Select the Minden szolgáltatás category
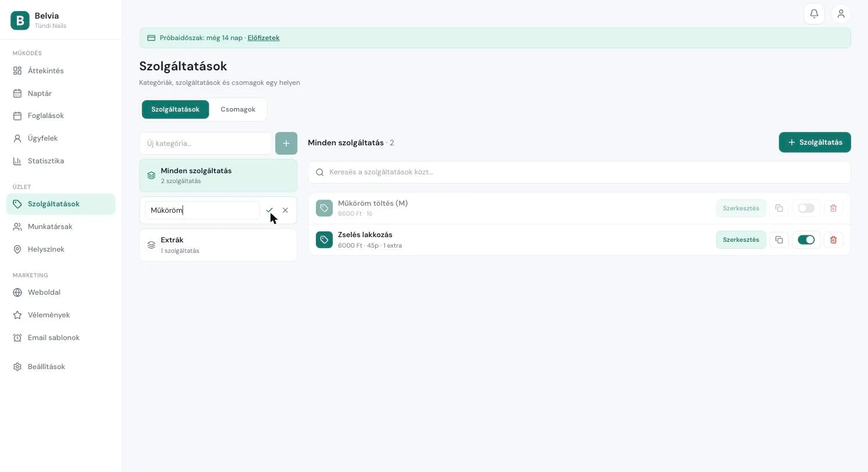This screenshot has width=868, height=472. (218, 176)
